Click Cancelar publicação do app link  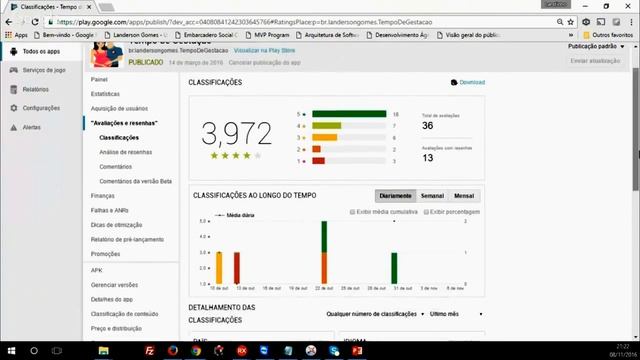tap(264, 63)
